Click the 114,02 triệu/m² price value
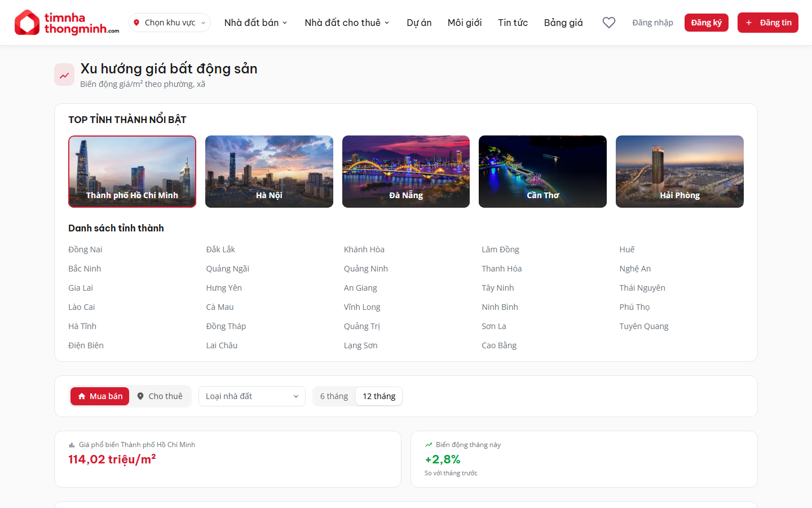This screenshot has width=812, height=508. (x=112, y=459)
